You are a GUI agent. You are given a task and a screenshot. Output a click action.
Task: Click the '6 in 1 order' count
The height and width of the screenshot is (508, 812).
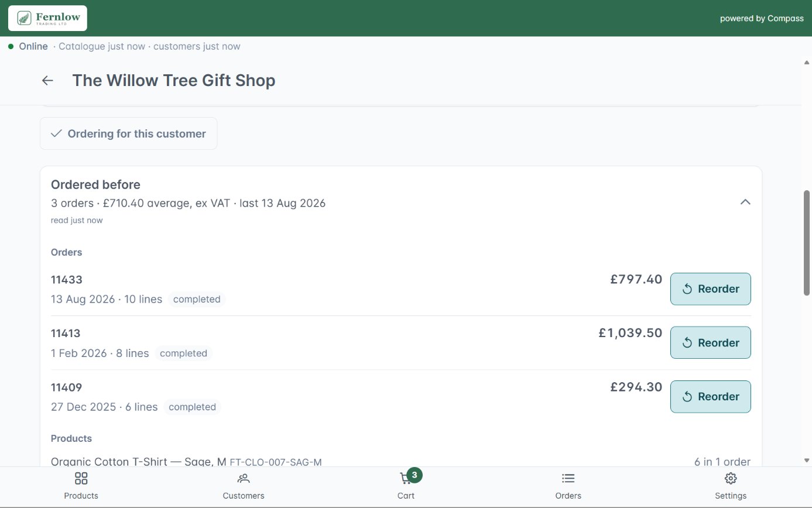point(722,462)
